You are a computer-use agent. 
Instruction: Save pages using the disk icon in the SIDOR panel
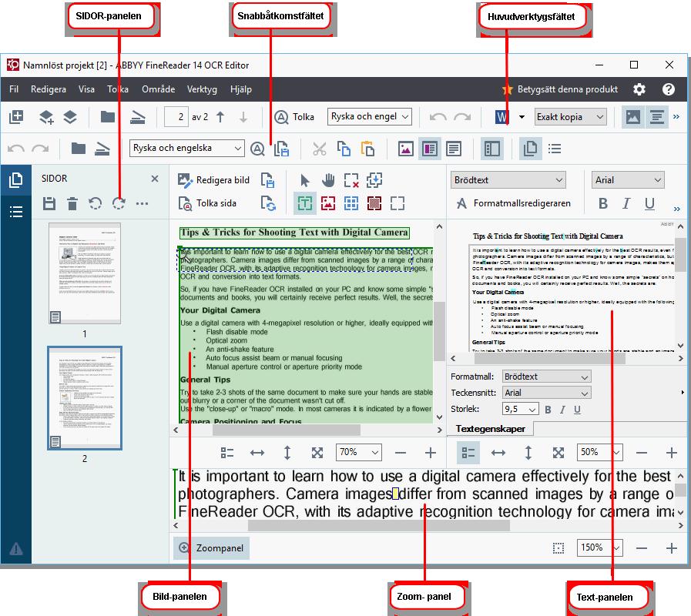[49, 203]
